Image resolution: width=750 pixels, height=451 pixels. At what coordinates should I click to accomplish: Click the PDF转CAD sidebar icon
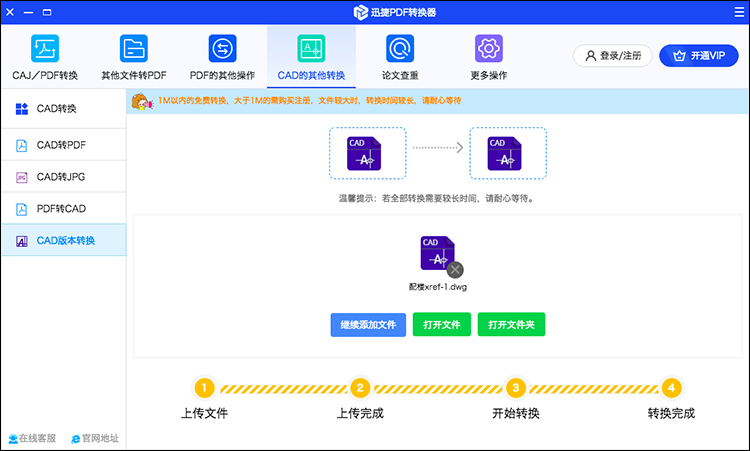[22, 209]
